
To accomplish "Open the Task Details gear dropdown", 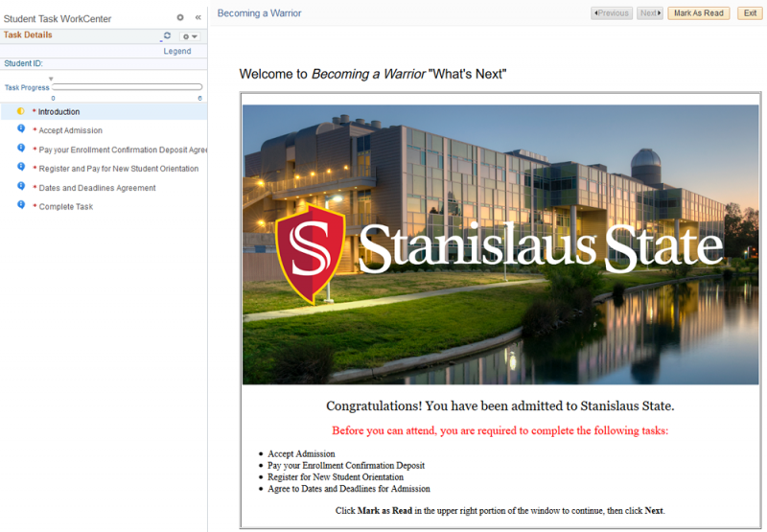I will click(190, 36).
